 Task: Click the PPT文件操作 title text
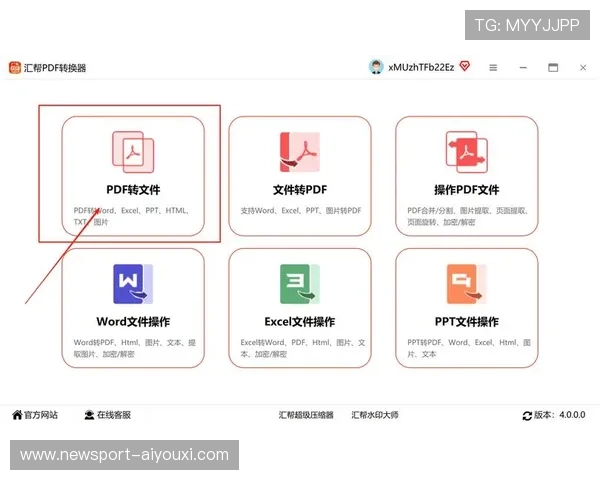pos(466,322)
